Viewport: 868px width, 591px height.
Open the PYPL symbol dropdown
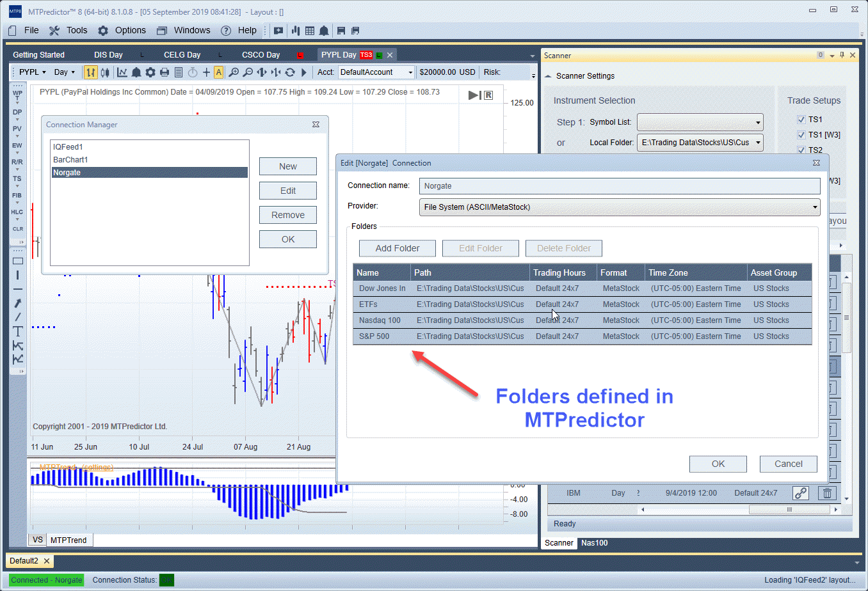32,72
